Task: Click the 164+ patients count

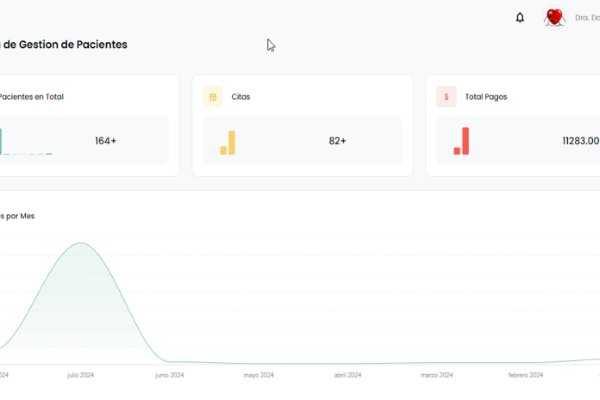Action: (106, 141)
